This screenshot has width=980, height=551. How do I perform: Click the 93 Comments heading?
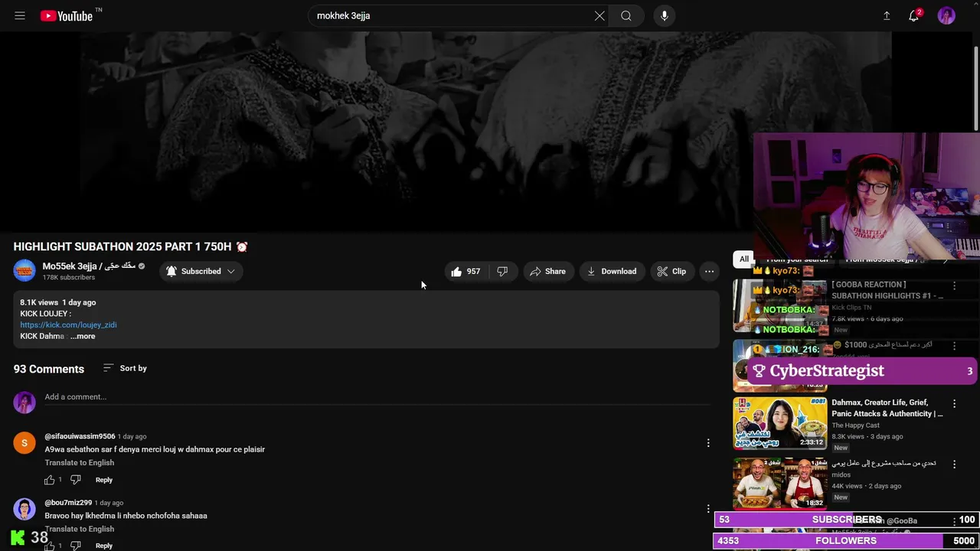pyautogui.click(x=49, y=369)
